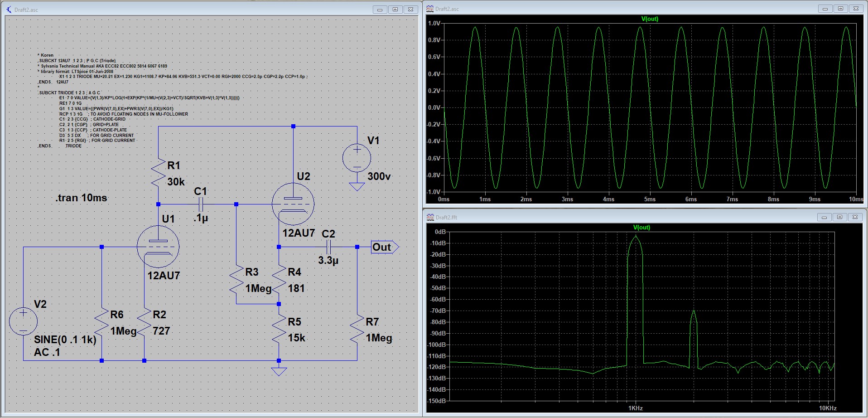This screenshot has height=418, width=868.
Task: Click the 1KHz fundamental peak in FFT
Action: [x=636, y=237]
